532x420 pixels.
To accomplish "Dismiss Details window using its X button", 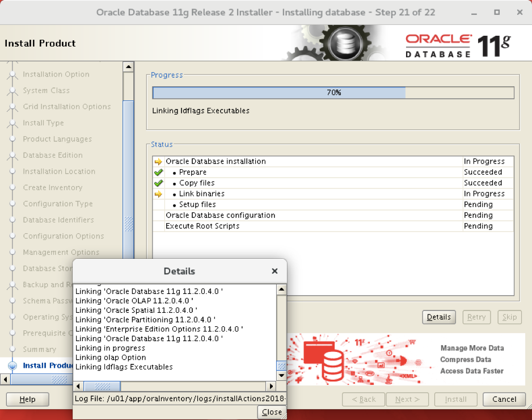I will pyautogui.click(x=275, y=271).
